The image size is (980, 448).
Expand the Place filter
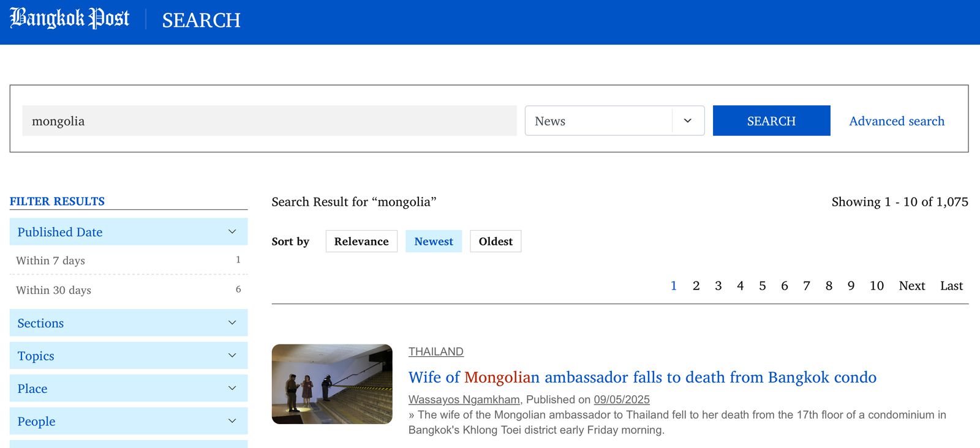point(129,389)
